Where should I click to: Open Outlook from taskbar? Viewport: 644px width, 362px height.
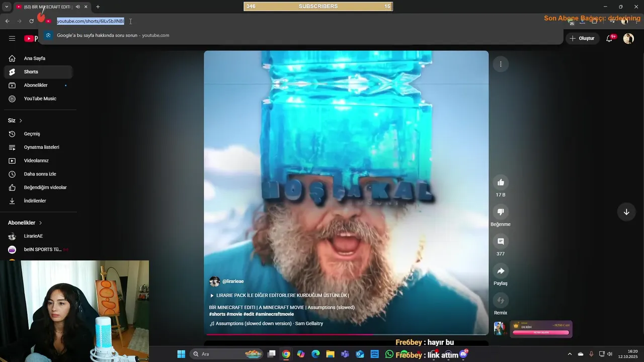pyautogui.click(x=360, y=354)
